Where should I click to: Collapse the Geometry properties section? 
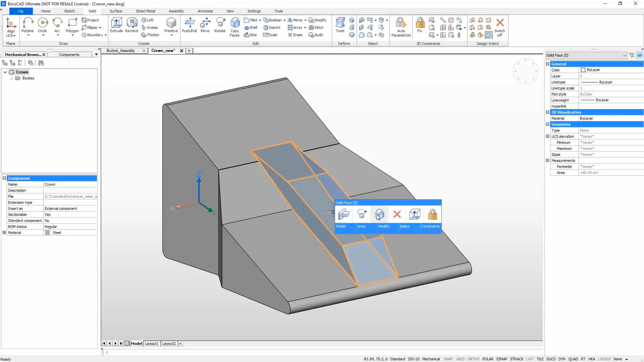pyautogui.click(x=547, y=124)
